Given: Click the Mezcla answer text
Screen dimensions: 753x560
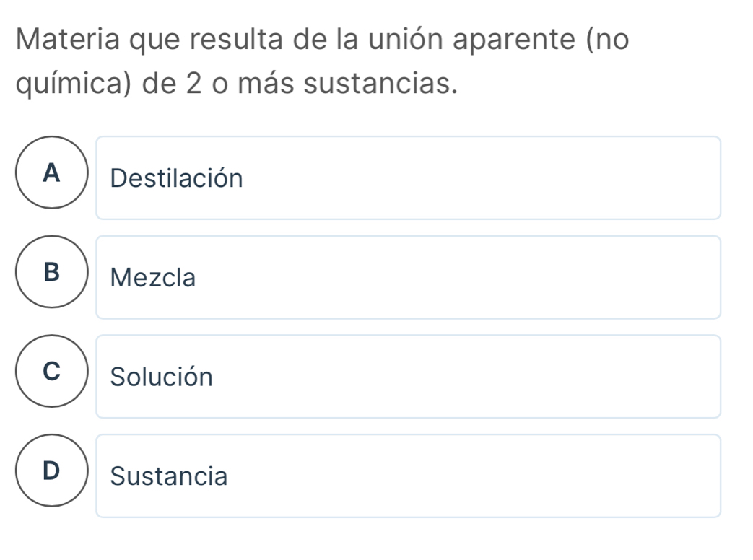Looking at the screenshot, I should coord(154,278).
